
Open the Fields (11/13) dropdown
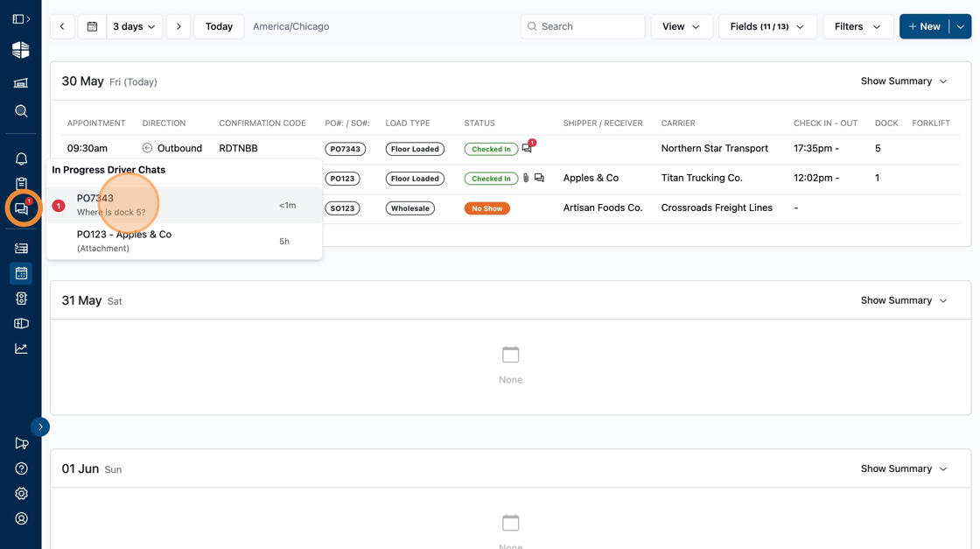767,26
